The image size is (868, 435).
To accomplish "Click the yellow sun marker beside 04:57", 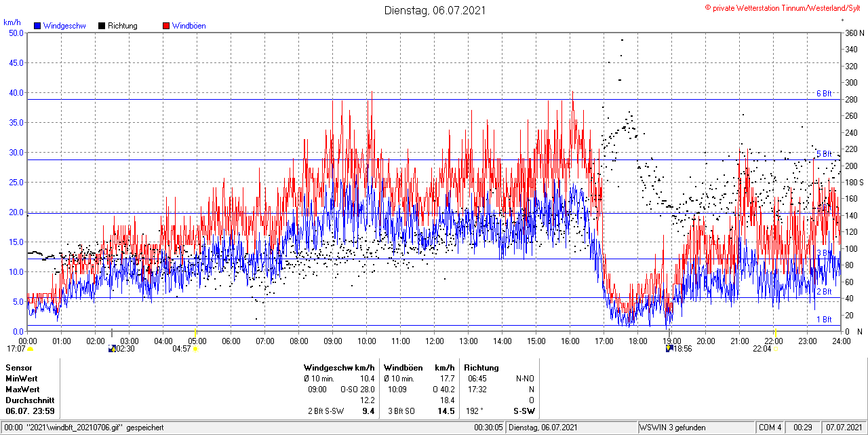I will point(196,349).
